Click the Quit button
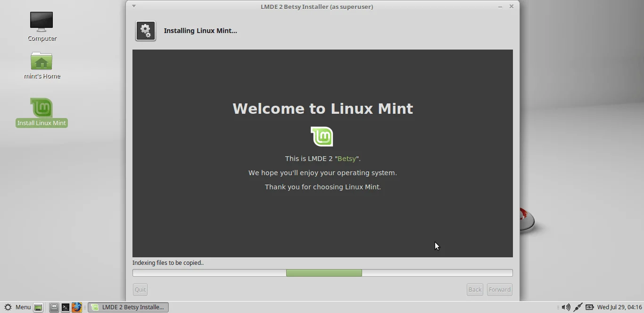Viewport: 644px width, 313px height. pos(140,289)
